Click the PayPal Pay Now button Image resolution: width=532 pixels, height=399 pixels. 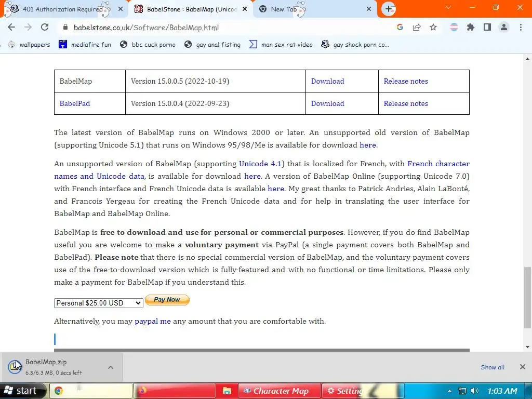pyautogui.click(x=167, y=300)
